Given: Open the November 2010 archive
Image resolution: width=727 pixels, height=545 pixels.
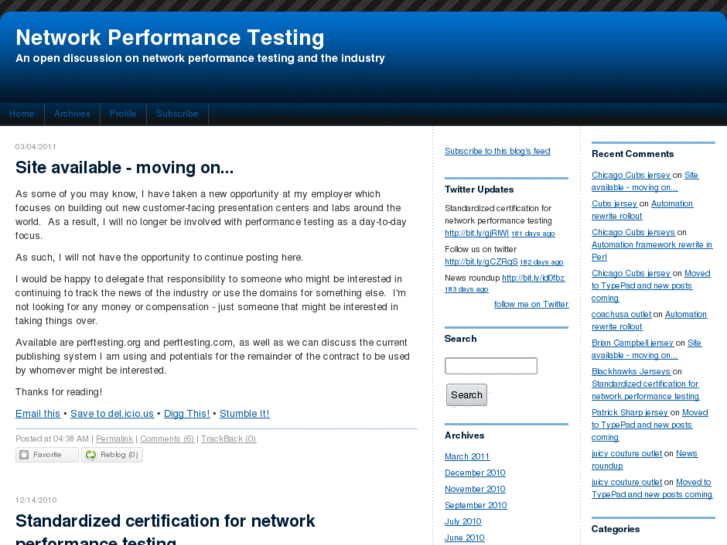Looking at the screenshot, I should tap(475, 489).
